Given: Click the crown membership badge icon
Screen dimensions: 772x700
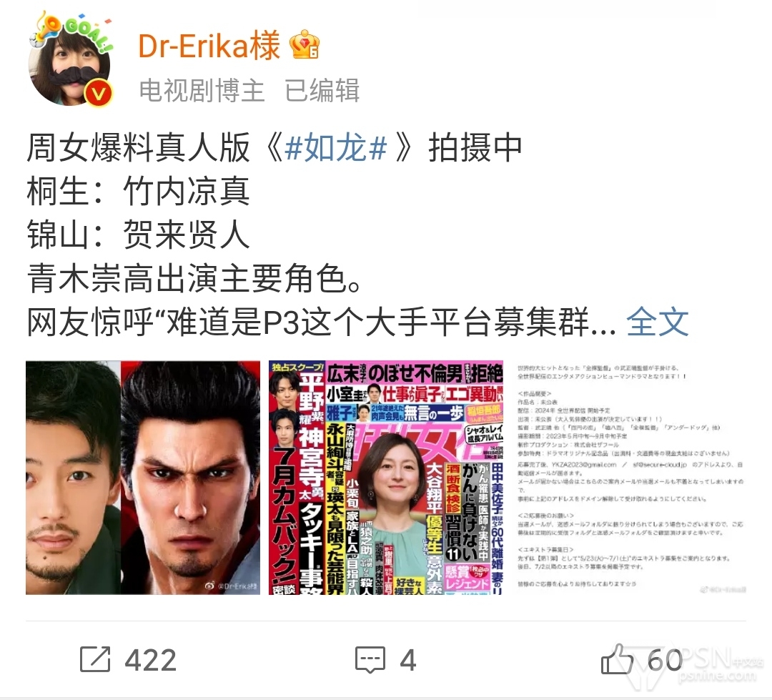Looking at the screenshot, I should [x=305, y=45].
